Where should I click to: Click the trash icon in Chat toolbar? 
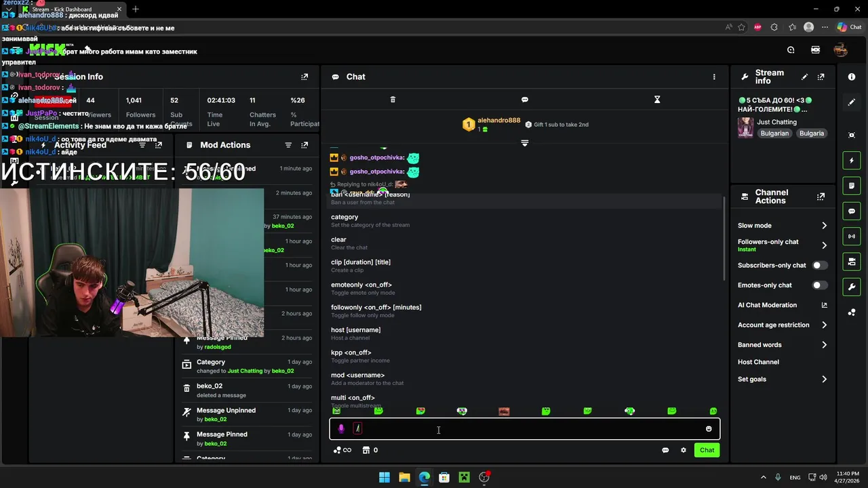tap(393, 100)
